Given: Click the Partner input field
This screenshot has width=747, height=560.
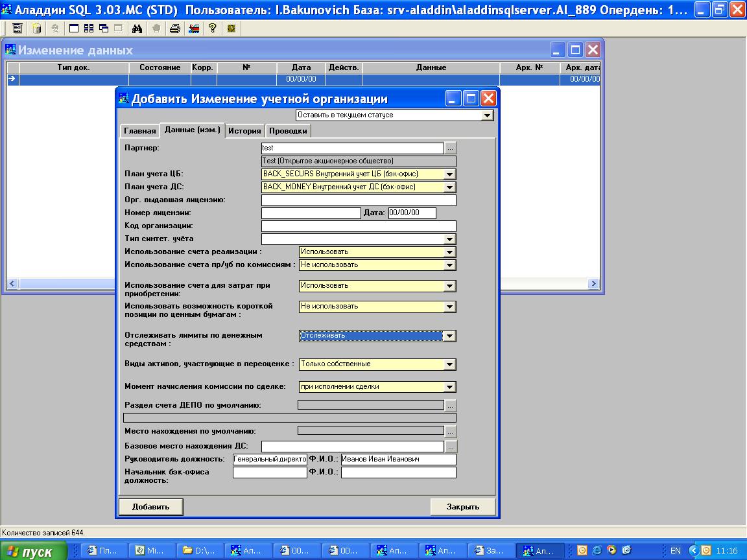Looking at the screenshot, I should tap(353, 148).
